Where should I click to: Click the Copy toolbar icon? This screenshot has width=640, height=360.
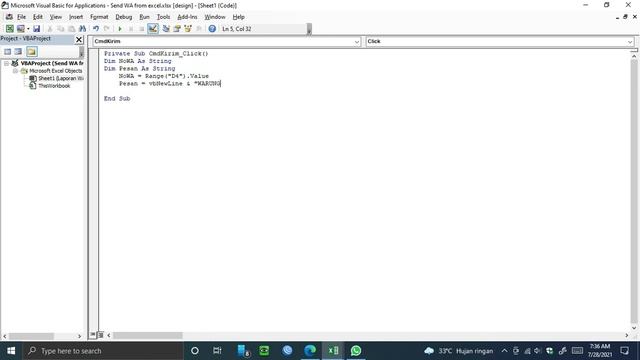coord(60,29)
